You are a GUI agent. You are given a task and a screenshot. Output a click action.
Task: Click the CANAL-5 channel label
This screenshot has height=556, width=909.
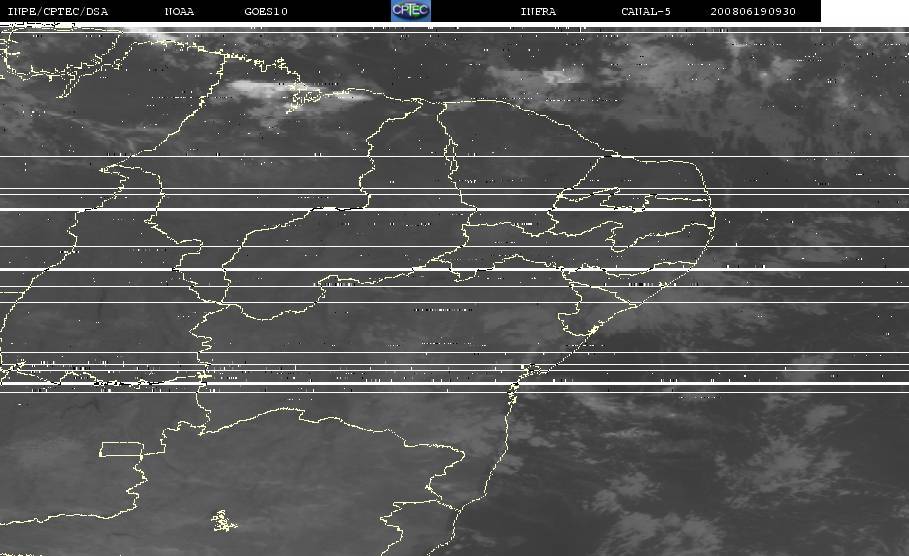646,11
